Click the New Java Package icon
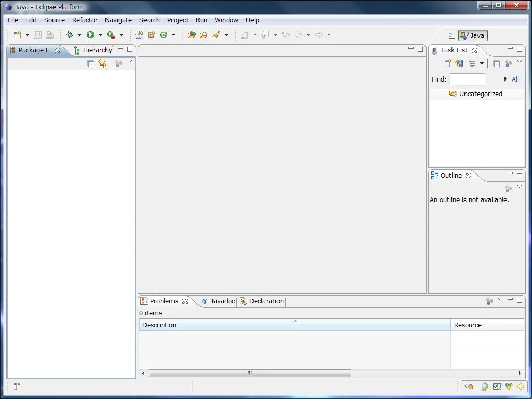The image size is (532, 399). 151,35
